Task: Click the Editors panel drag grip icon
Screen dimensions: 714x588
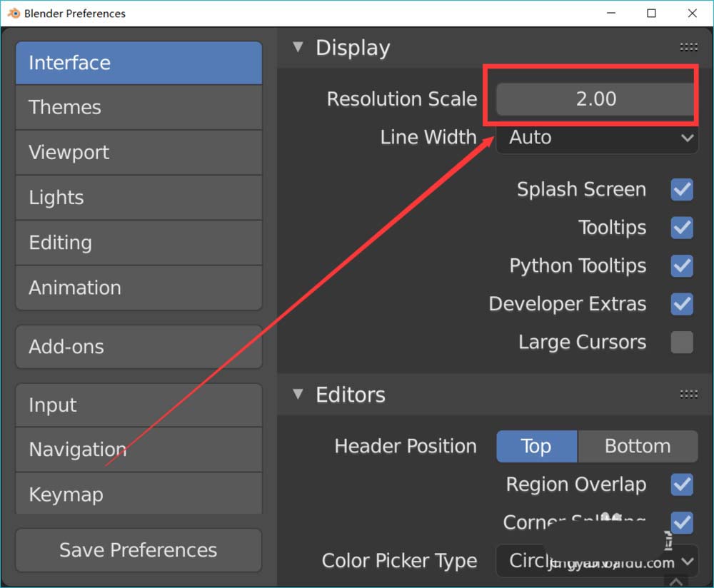Action: tap(688, 394)
